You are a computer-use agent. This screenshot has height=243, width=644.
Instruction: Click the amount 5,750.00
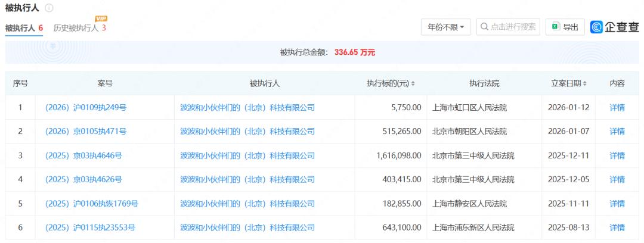coord(406,108)
